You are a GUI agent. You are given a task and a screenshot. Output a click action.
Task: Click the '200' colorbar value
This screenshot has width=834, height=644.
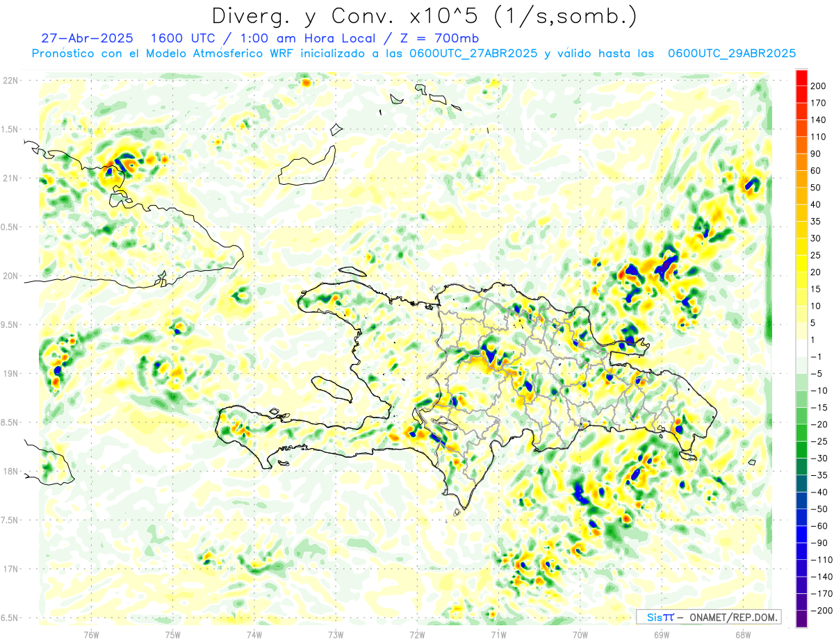[818, 86]
